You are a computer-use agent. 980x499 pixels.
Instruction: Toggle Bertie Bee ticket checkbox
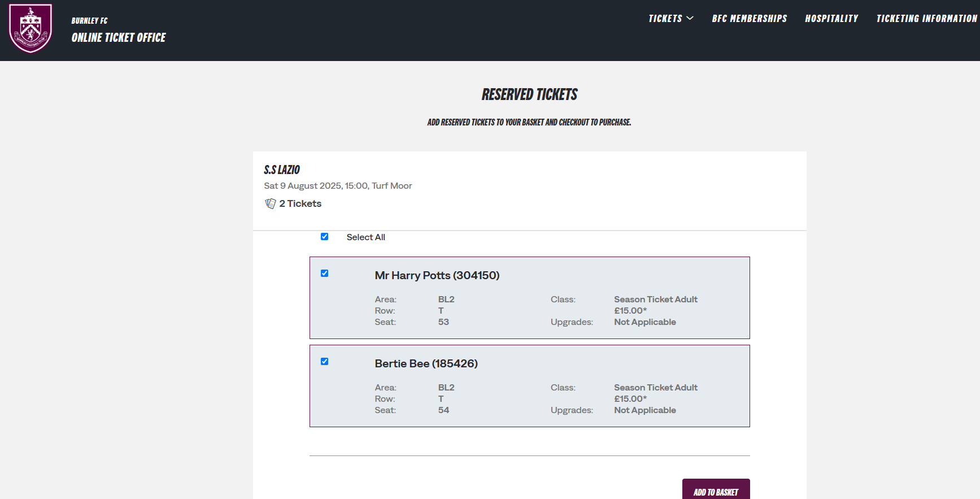pyautogui.click(x=324, y=362)
